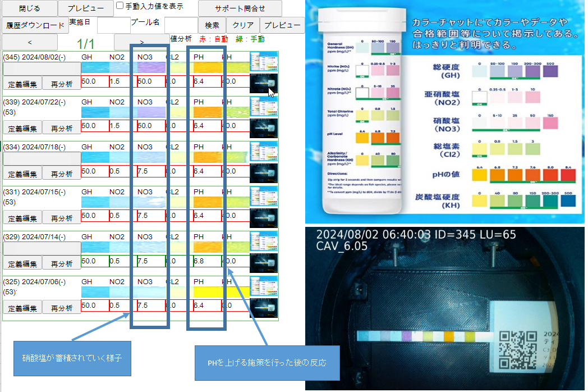Click the 履歴ダウンロード button

(34, 25)
